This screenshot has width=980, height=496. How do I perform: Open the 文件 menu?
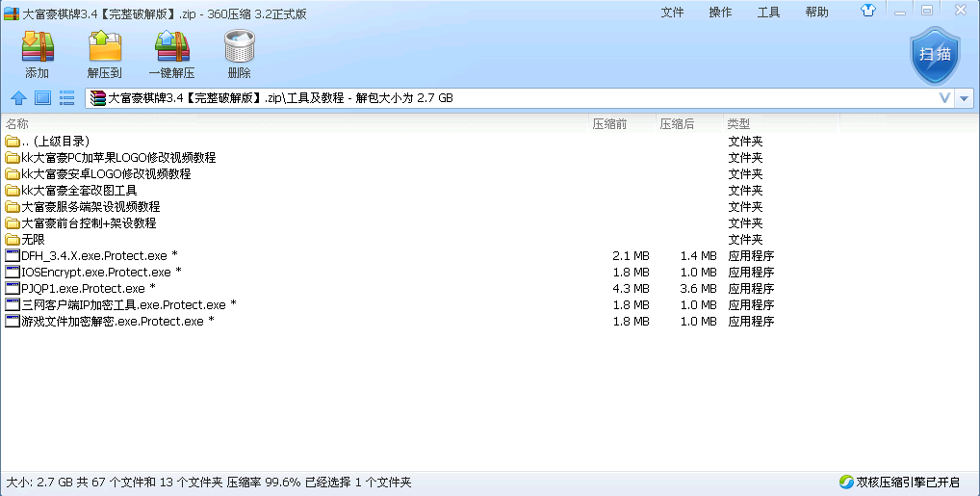click(672, 12)
